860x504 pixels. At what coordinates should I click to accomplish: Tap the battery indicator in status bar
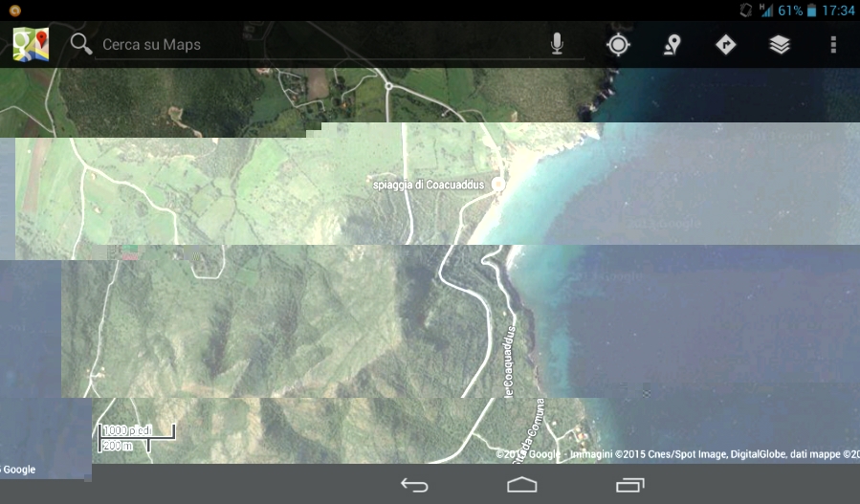[812, 11]
